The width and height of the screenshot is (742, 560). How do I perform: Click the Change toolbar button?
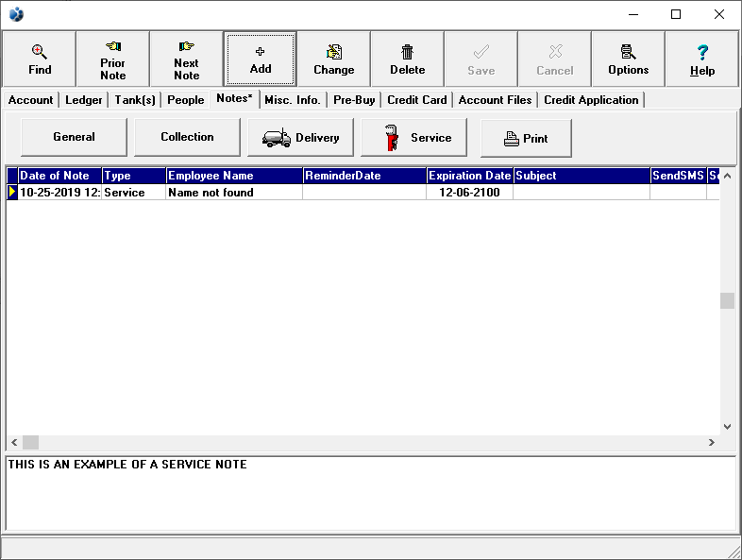pos(333,59)
